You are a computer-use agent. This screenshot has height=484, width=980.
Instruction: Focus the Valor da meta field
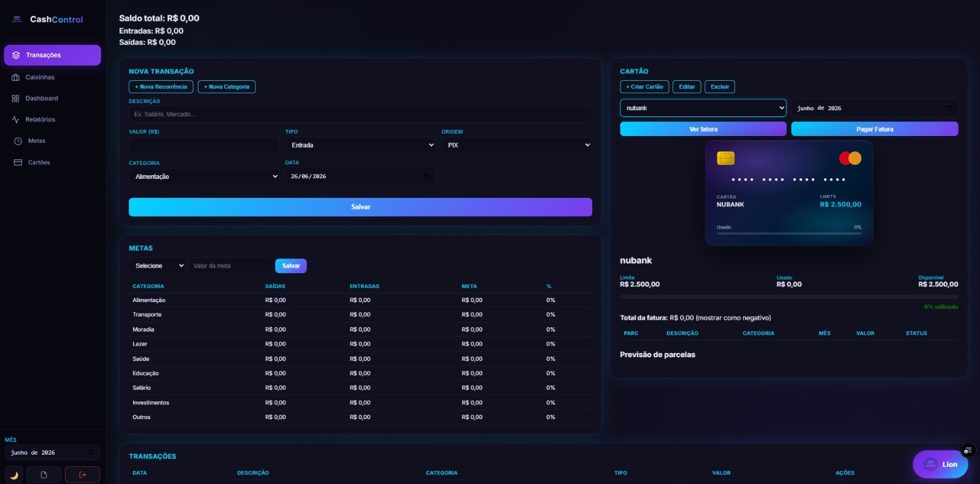[230, 266]
